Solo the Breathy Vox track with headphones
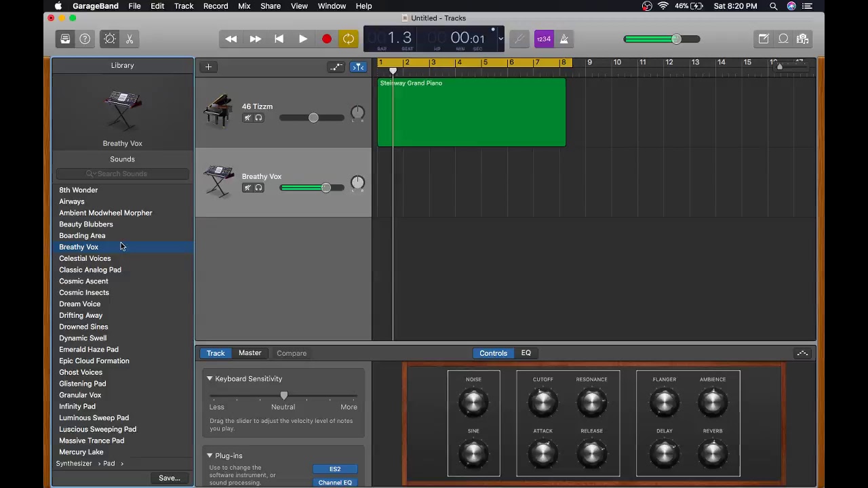The image size is (868, 488). [x=258, y=188]
